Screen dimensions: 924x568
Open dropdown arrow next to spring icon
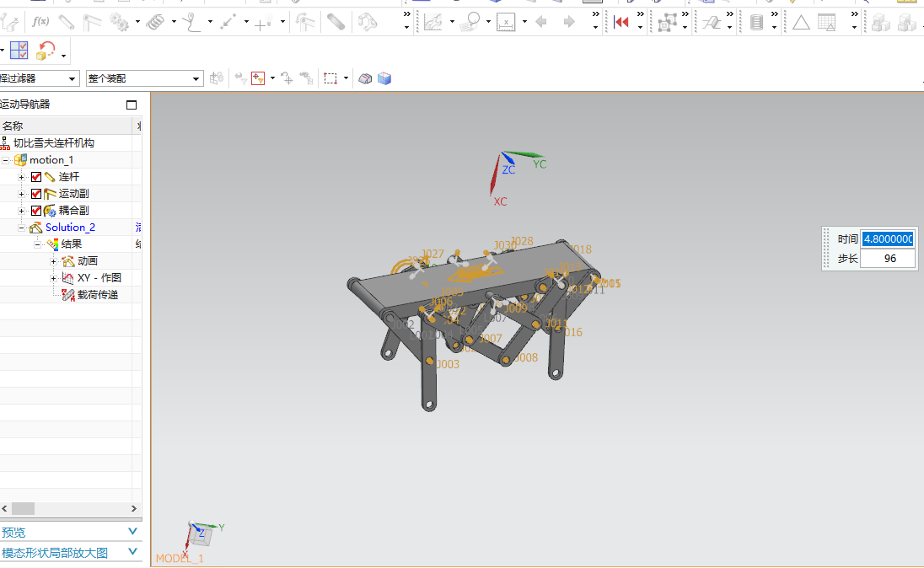tap(174, 23)
